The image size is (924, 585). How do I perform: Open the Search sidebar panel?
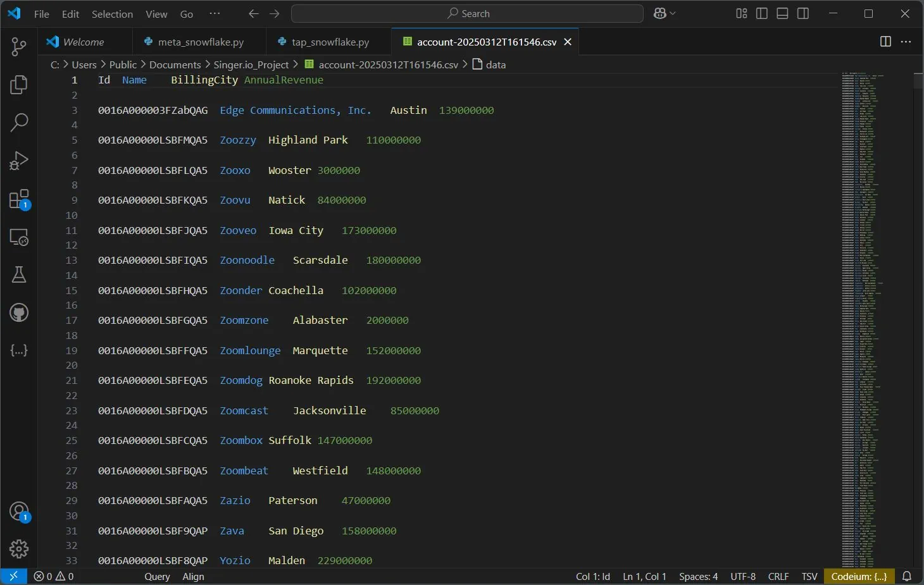(19, 122)
